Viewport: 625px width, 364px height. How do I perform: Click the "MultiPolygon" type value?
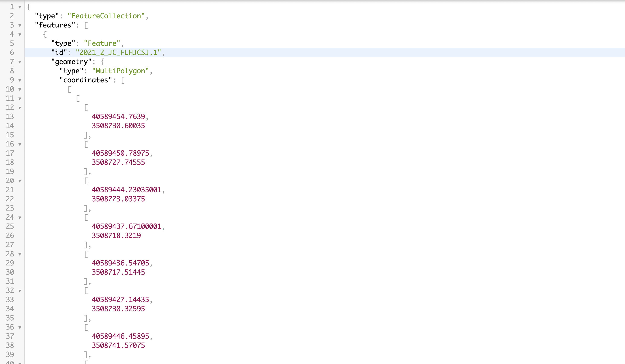[x=120, y=71]
